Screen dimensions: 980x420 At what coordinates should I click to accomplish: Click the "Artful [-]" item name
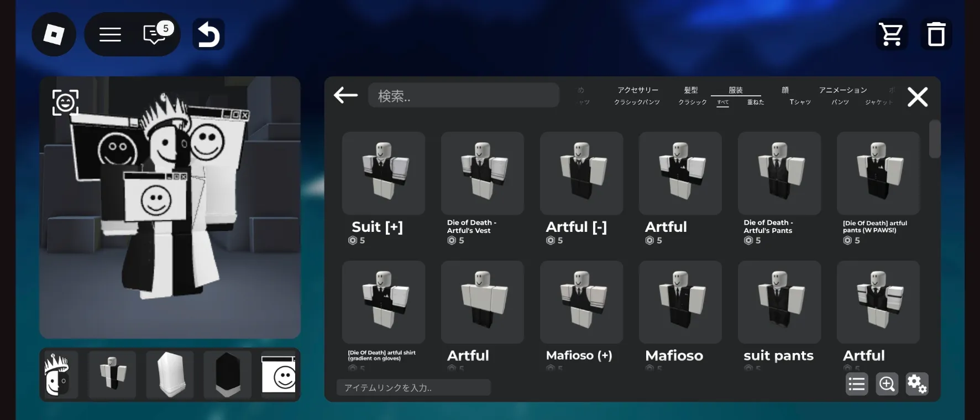[x=576, y=227]
